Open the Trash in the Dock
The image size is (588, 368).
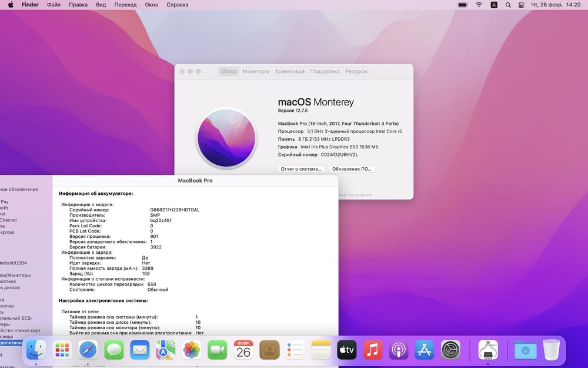pos(552,350)
